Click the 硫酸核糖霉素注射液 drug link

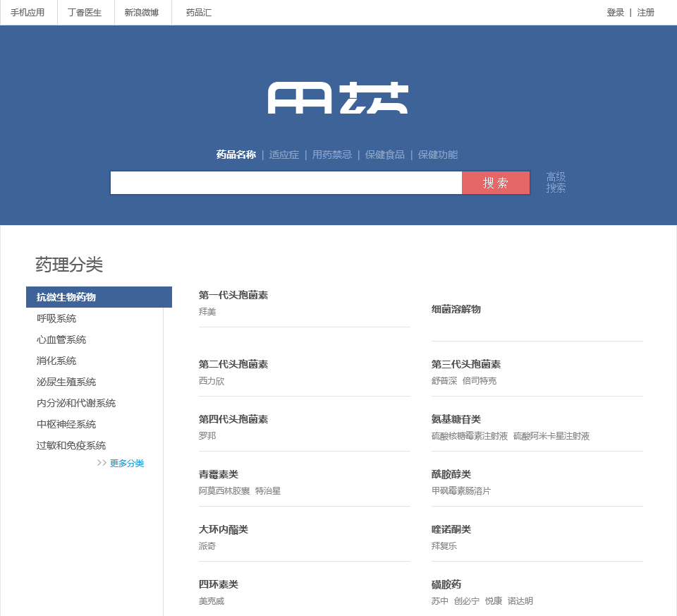pyautogui.click(x=470, y=436)
